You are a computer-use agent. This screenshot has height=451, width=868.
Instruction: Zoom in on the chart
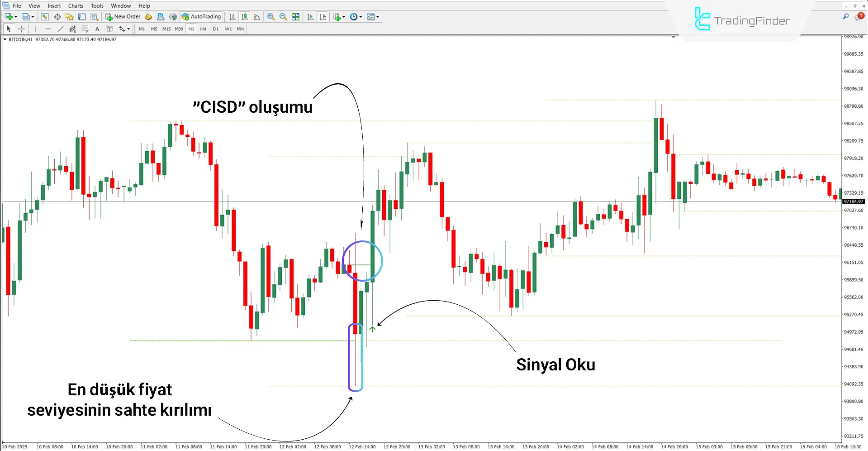[x=270, y=17]
